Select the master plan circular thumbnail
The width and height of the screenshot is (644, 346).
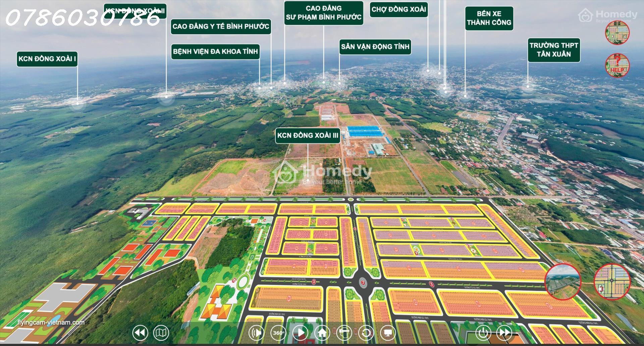tap(612, 281)
